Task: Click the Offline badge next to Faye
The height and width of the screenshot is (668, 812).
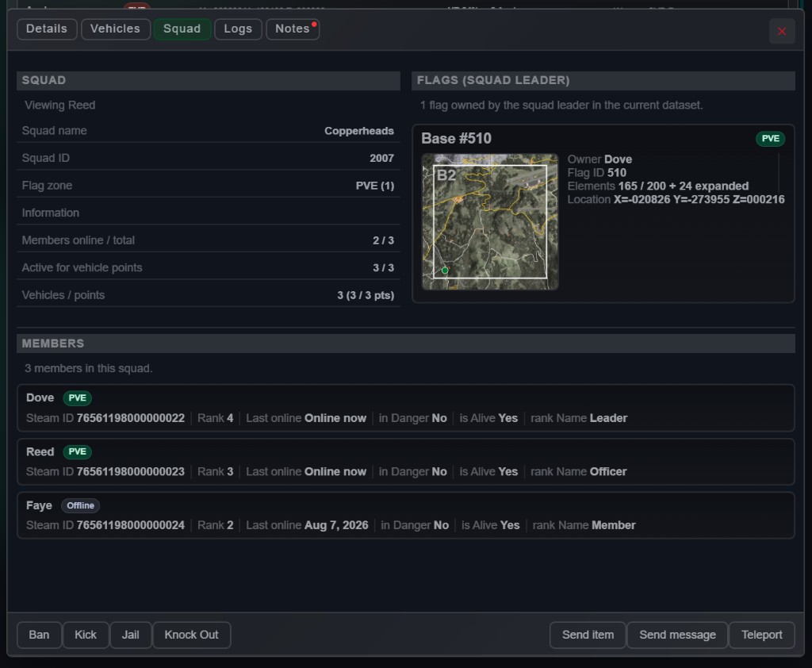Action: coord(80,506)
